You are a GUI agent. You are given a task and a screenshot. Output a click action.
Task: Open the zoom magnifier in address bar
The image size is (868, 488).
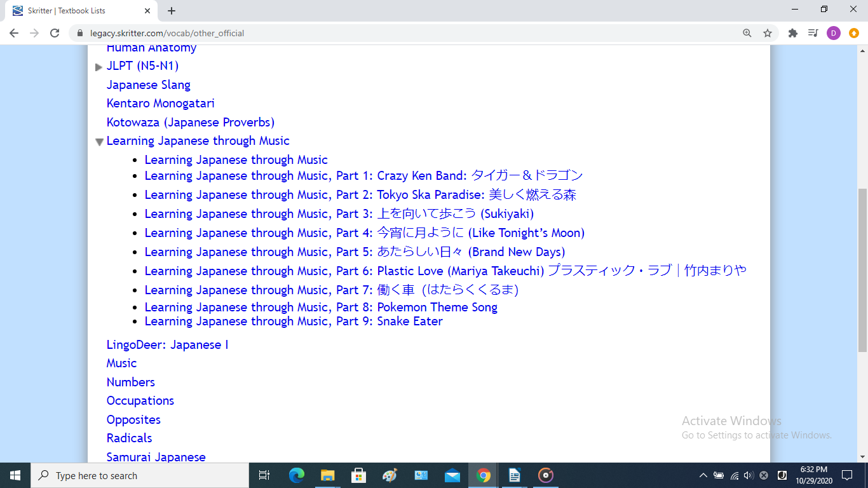tap(747, 33)
